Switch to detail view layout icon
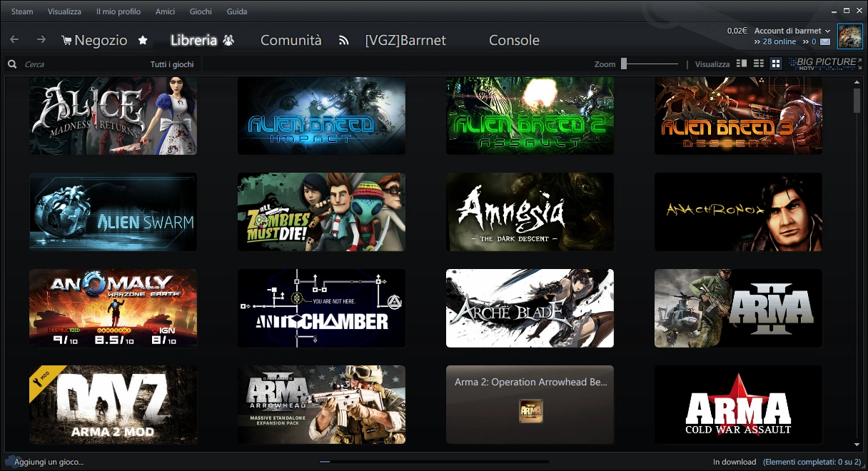Viewport: 868px width, 471px height. coord(742,64)
